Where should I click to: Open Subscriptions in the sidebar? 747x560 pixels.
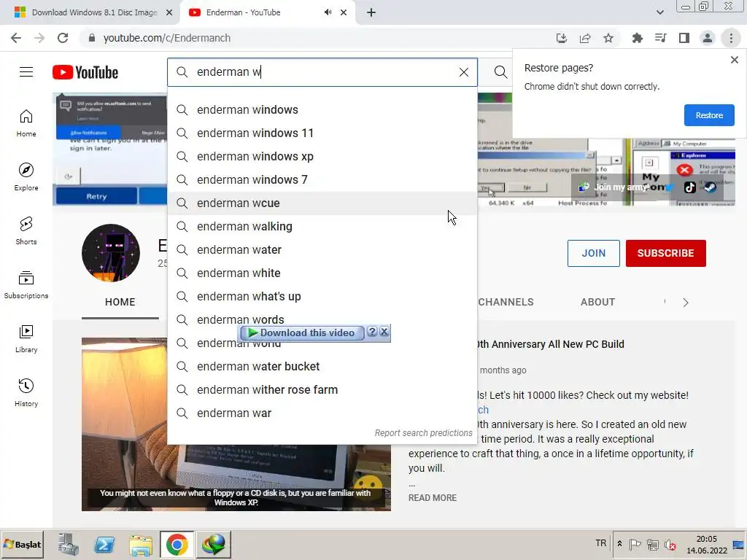click(x=26, y=285)
